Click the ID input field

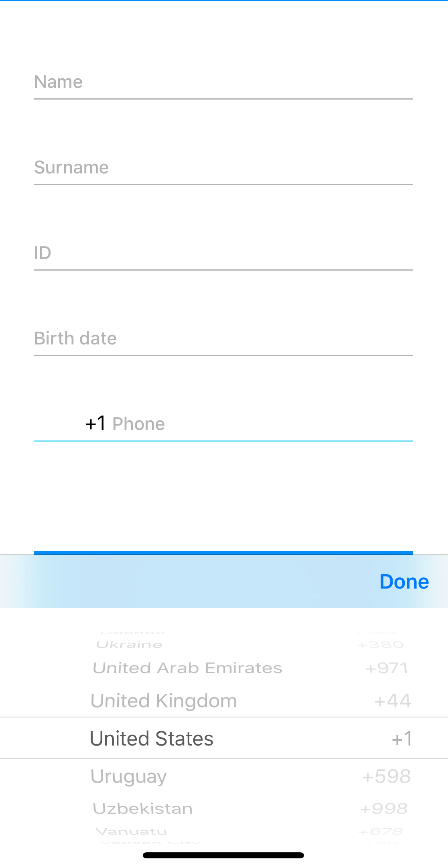[223, 253]
